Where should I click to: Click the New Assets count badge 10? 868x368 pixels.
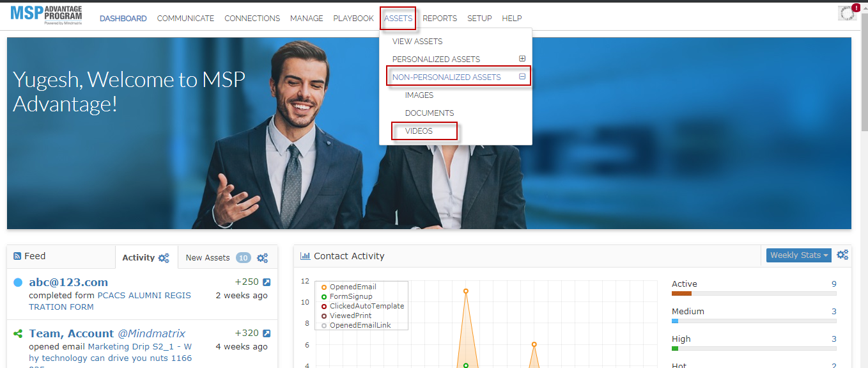click(x=243, y=258)
